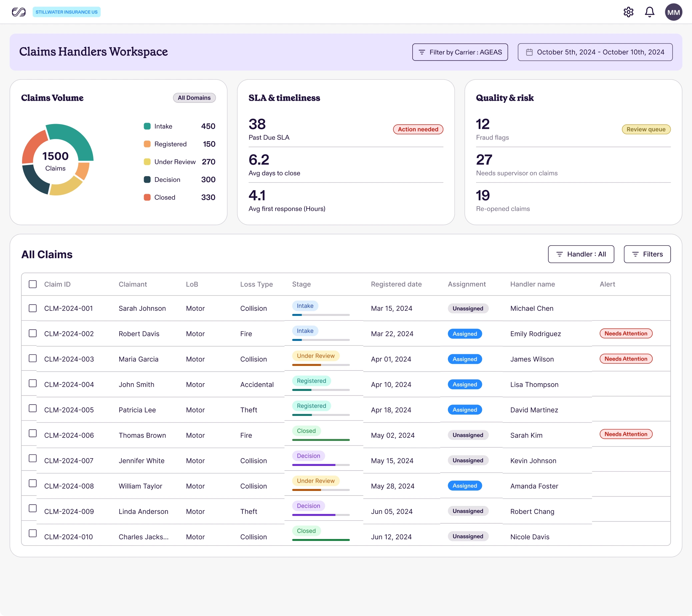Click the Stage column header
Image resolution: width=692 pixels, height=616 pixels.
(x=301, y=284)
